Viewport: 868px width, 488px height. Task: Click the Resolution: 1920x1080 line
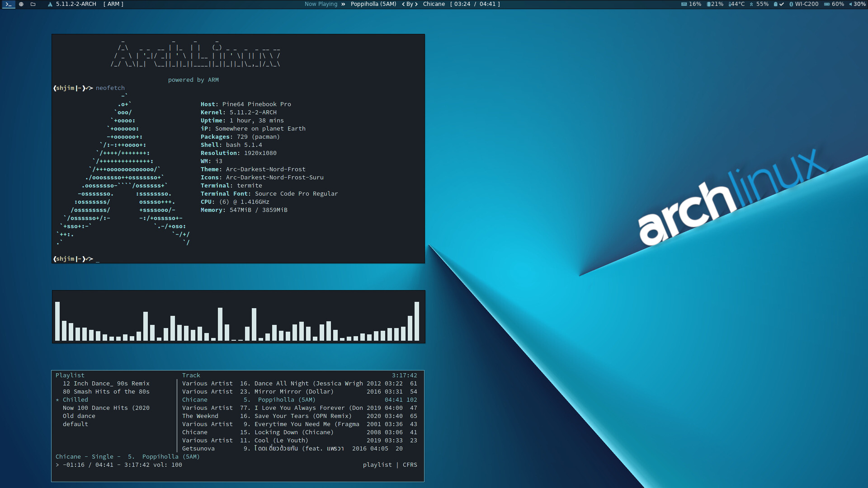coord(239,153)
